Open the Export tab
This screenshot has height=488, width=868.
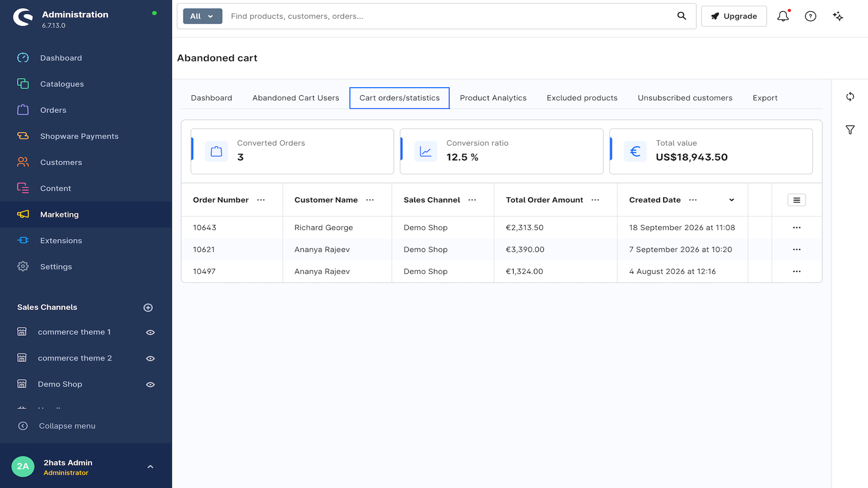[x=765, y=98]
